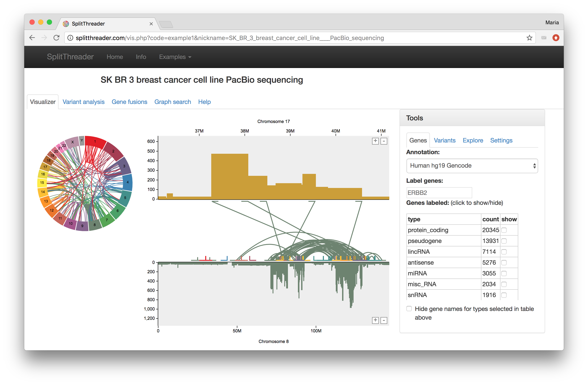Go to Home in the navigation bar

115,57
